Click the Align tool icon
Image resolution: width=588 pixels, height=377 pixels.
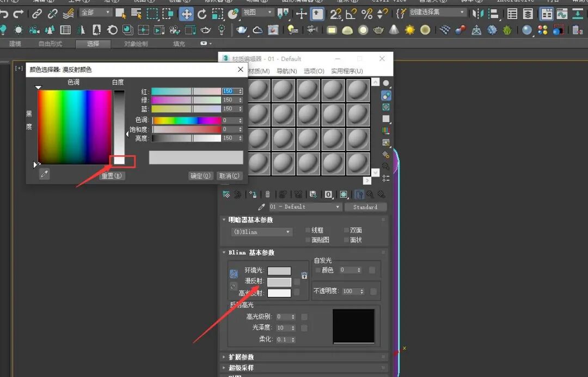[493, 14]
